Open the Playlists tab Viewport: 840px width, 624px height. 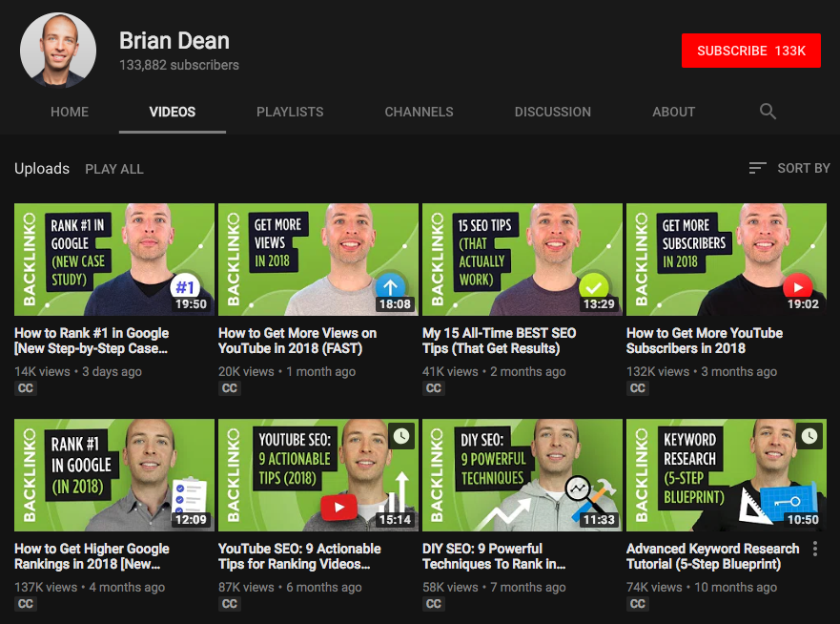tap(290, 112)
